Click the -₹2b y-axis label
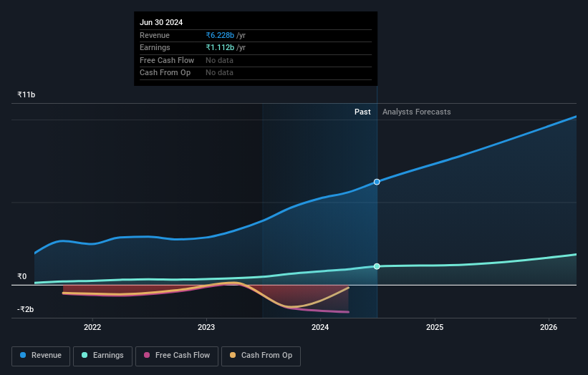The image size is (588, 375). [26, 309]
